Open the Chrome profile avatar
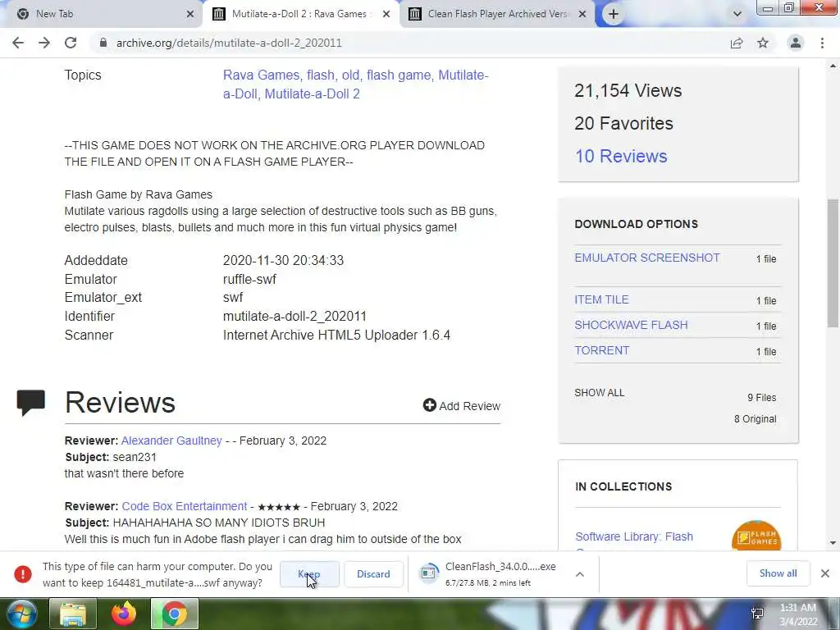 (796, 43)
